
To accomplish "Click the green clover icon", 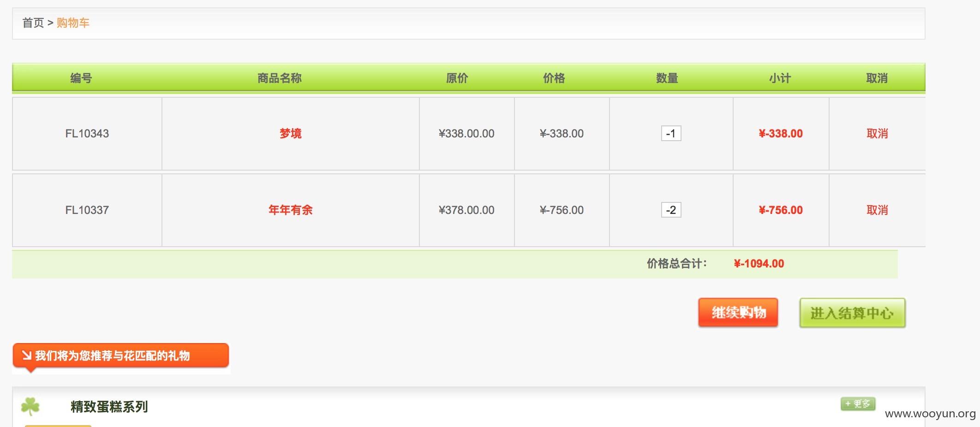I will (x=30, y=406).
